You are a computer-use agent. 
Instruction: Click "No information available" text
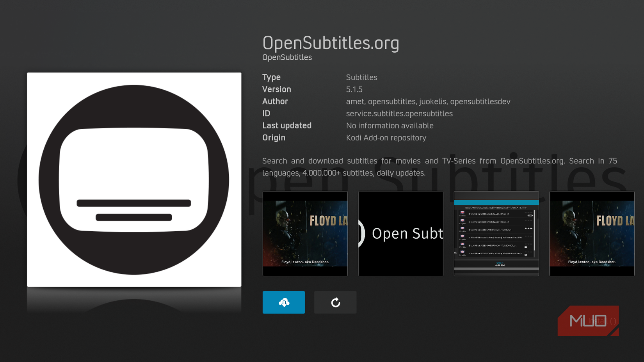(x=390, y=126)
